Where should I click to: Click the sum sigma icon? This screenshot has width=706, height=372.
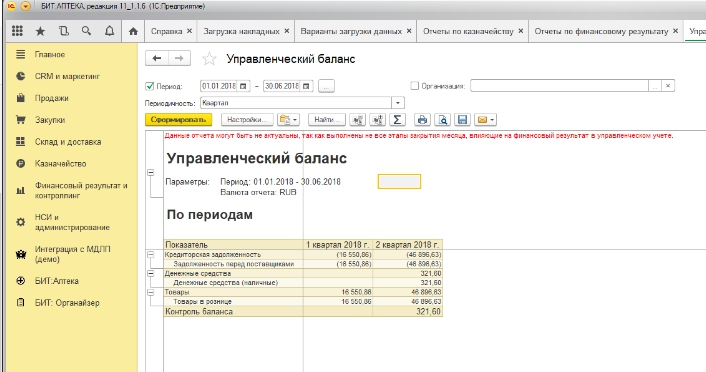click(x=397, y=120)
